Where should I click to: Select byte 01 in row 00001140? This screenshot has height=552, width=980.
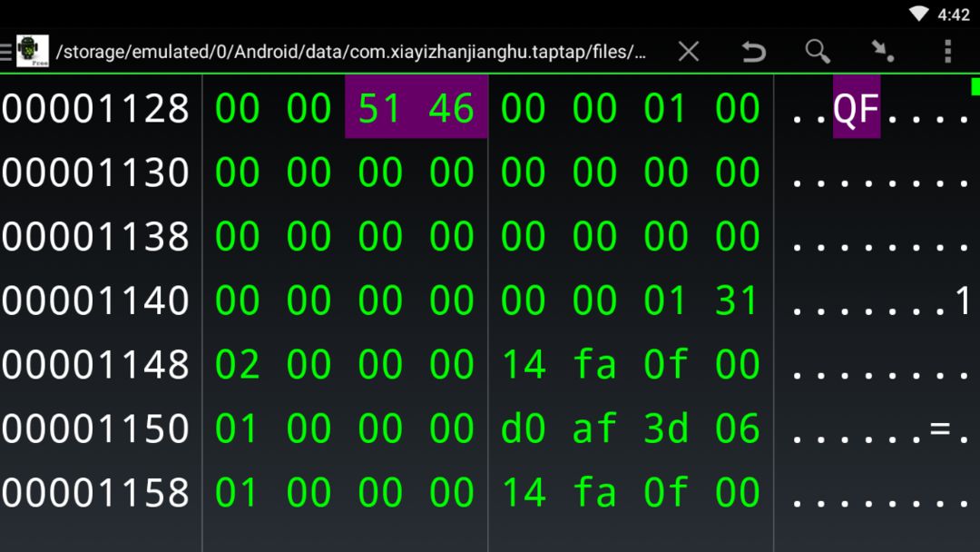point(666,301)
